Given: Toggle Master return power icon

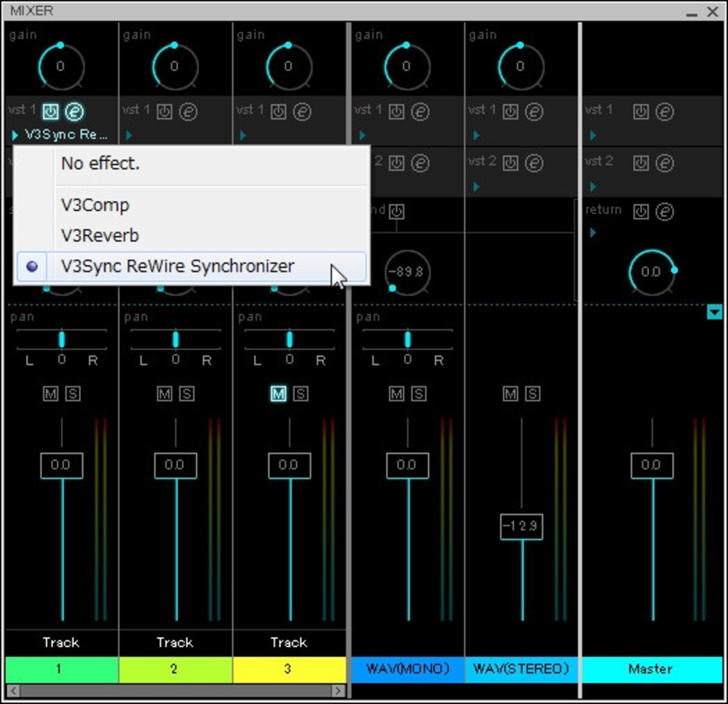Looking at the screenshot, I should point(641,212).
